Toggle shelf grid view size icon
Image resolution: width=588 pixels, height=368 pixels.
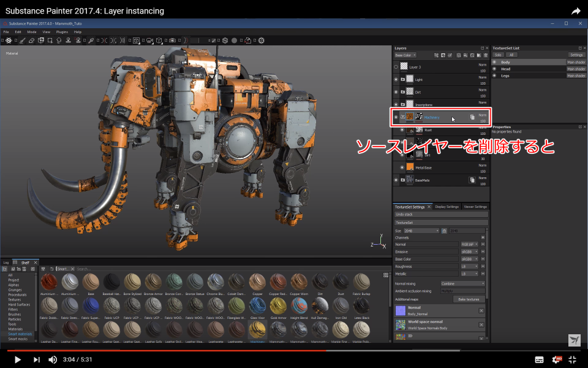[x=385, y=275]
